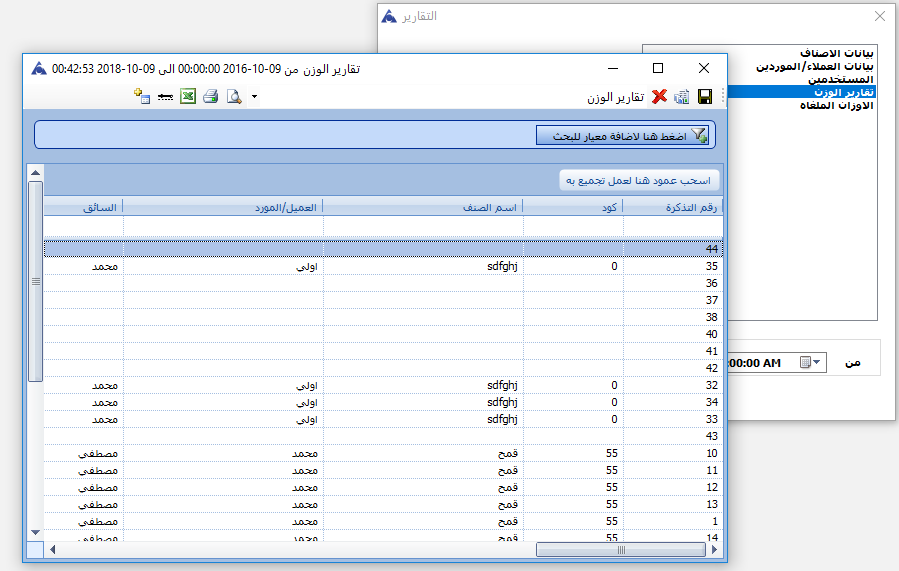Screen dimensions: 899x571
Task: Click the printer icon in toolbar
Action: tap(210, 96)
